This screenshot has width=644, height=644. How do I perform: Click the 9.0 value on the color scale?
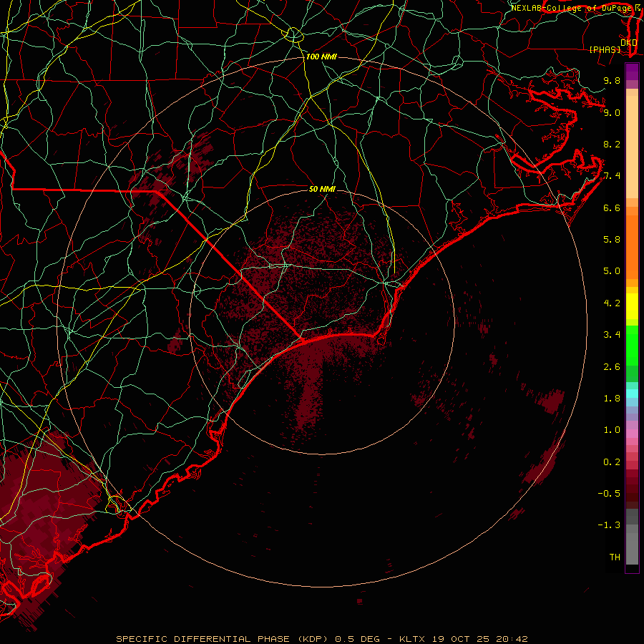[612, 112]
